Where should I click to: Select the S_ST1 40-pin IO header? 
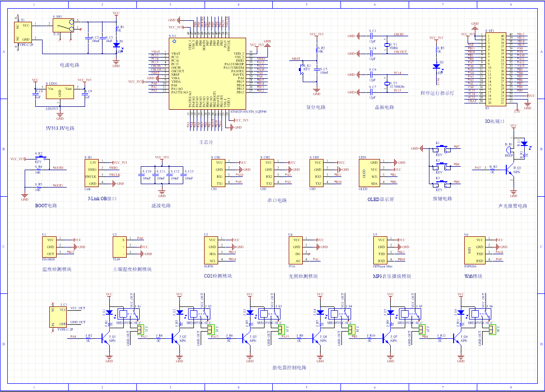[496, 69]
